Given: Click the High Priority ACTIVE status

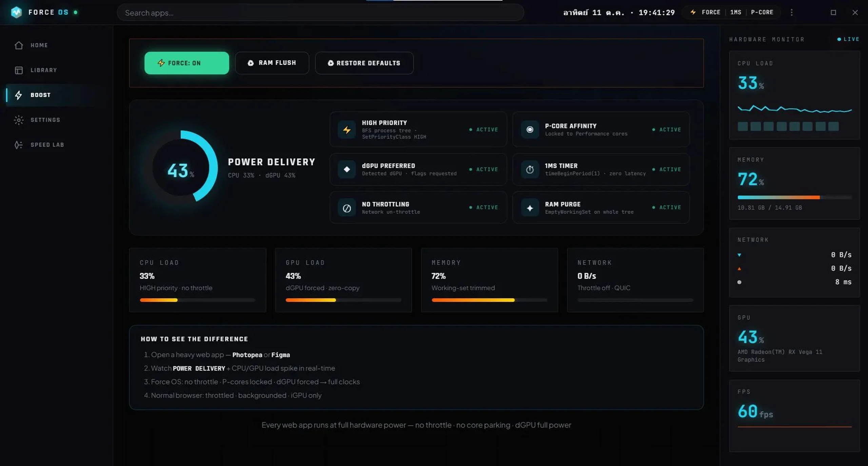Looking at the screenshot, I should pyautogui.click(x=484, y=129).
